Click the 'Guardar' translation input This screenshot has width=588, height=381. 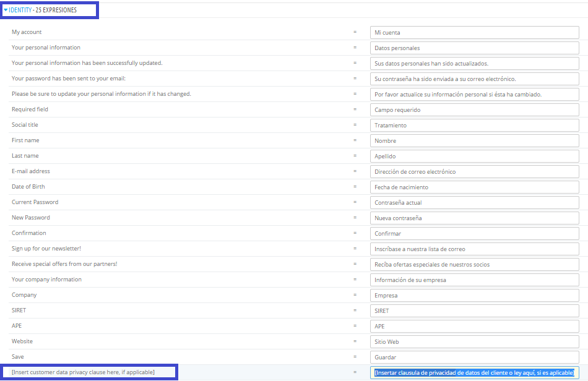point(474,357)
